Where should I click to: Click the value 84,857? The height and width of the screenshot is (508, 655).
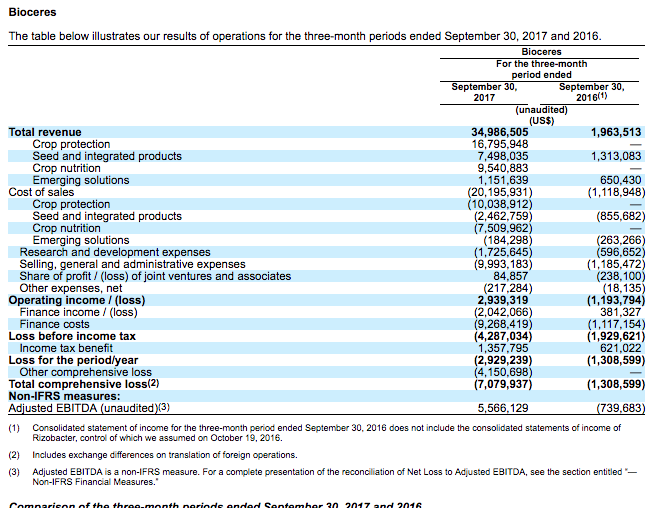(x=510, y=276)
